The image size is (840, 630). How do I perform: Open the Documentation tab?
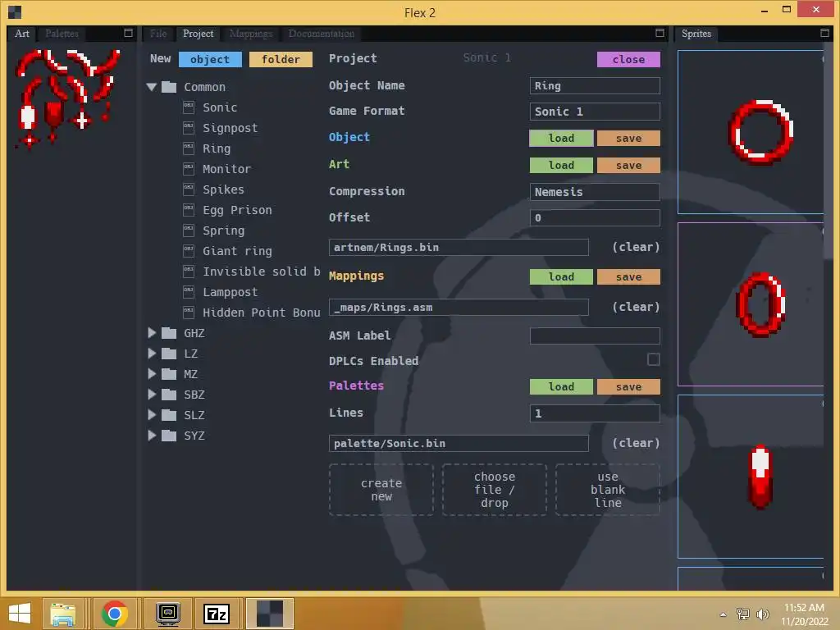322,33
